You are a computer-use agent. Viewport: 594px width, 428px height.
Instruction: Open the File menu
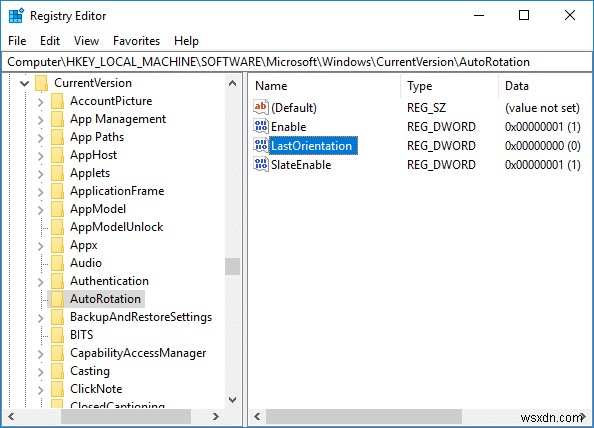(x=17, y=41)
